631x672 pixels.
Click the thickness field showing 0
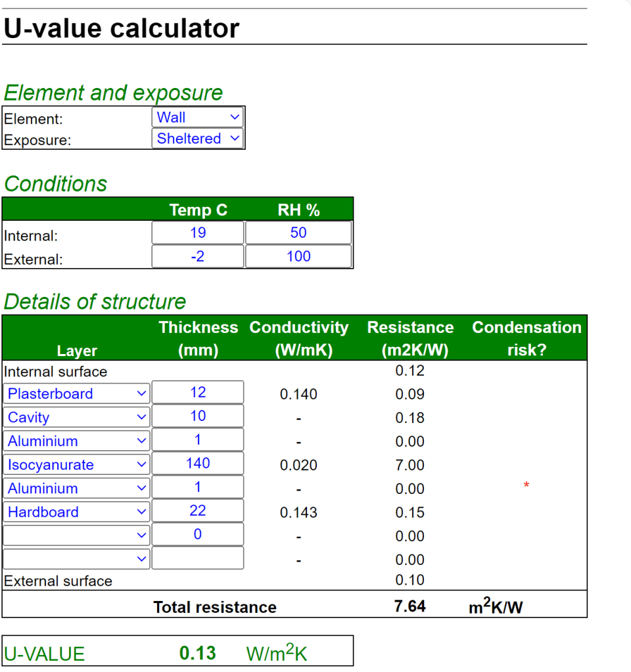(x=197, y=534)
